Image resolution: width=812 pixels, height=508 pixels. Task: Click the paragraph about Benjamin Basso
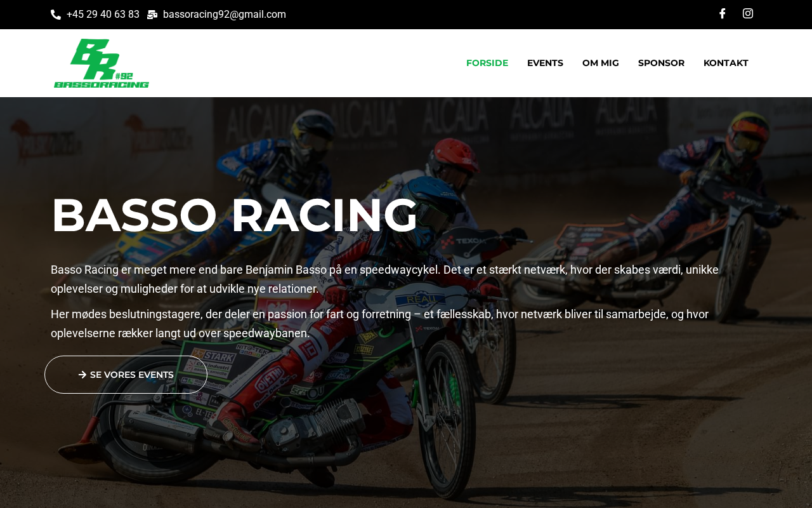[x=384, y=279]
